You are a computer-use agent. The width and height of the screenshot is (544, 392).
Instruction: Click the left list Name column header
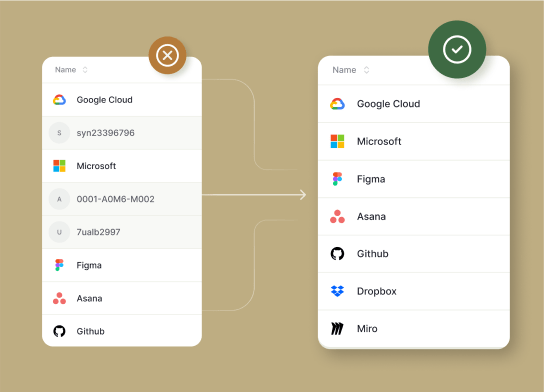[x=66, y=70]
